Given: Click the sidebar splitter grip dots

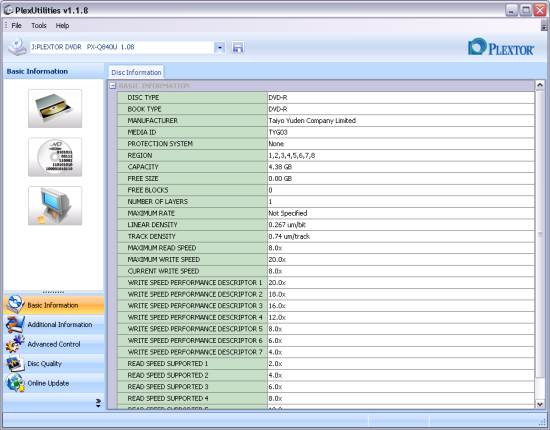Looking at the screenshot, I should click(x=53, y=292).
